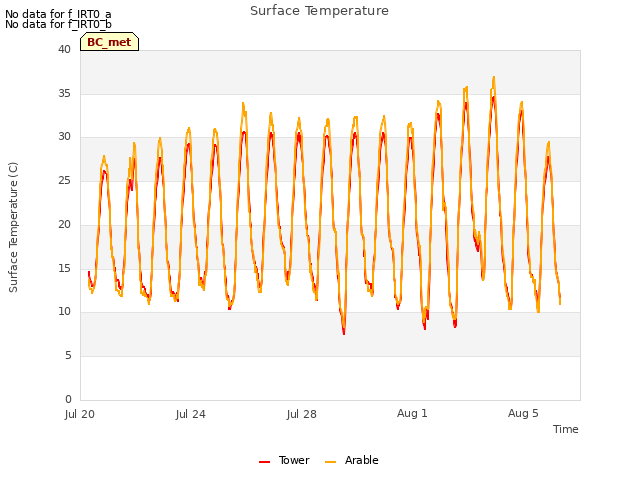Click the 0 y-axis tick label
The width and height of the screenshot is (640, 480).
[x=68, y=399]
